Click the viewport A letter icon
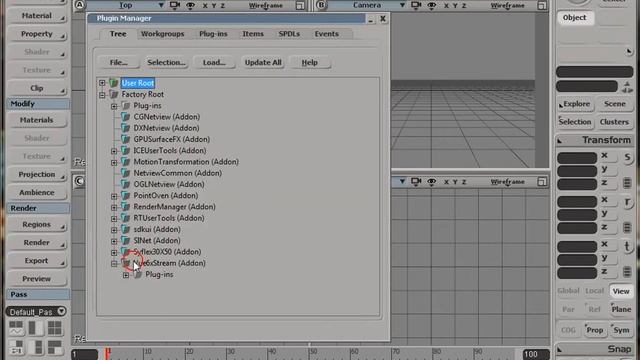The width and height of the screenshot is (640, 360). pyautogui.click(x=80, y=5)
